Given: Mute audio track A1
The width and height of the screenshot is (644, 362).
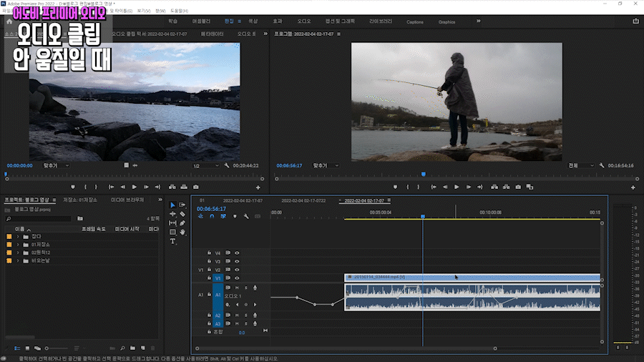Looking at the screenshot, I should 237,288.
